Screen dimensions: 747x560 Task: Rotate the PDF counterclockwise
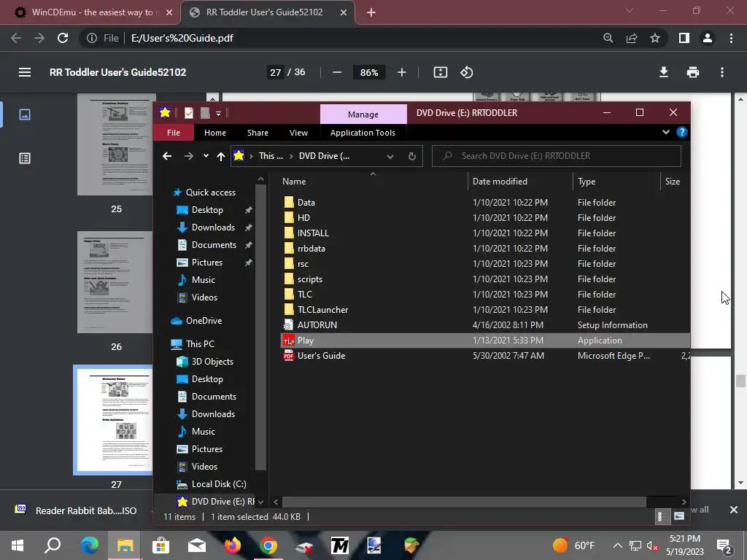click(466, 72)
